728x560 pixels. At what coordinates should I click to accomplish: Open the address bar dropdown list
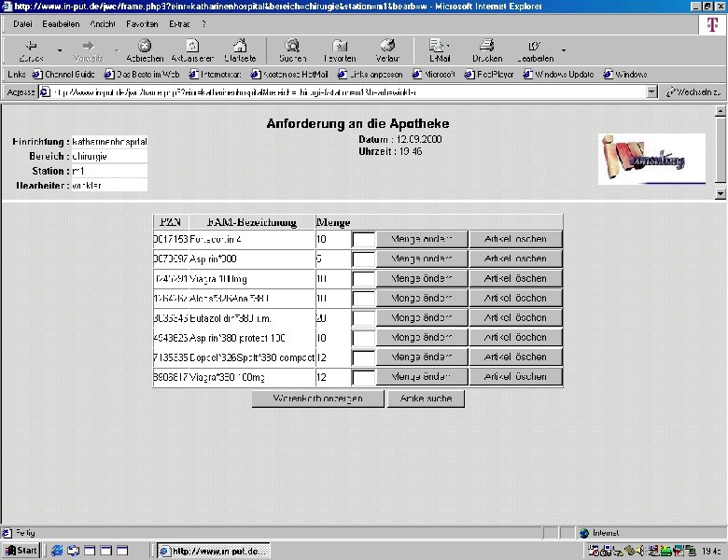(x=651, y=92)
